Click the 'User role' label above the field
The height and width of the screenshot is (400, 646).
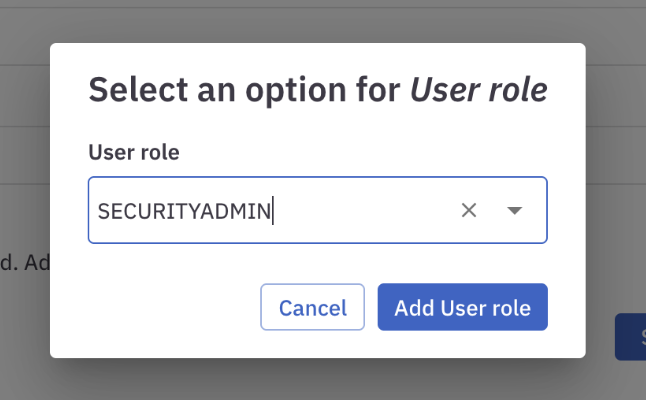(133, 153)
